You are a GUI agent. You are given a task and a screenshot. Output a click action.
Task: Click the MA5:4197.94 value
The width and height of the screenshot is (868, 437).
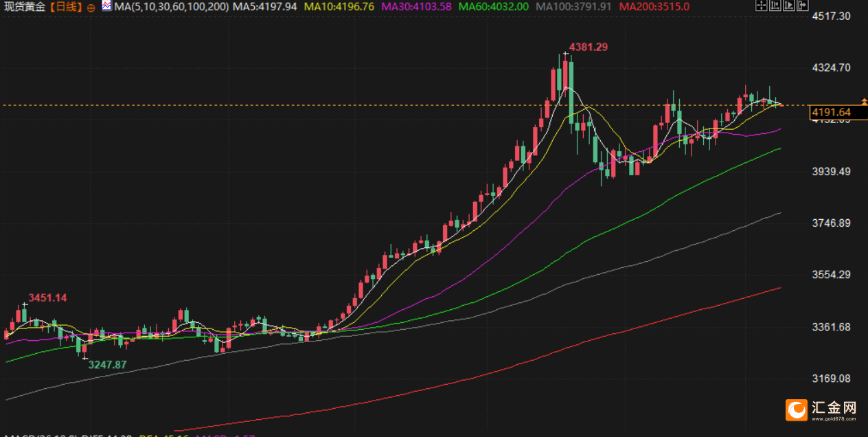(x=264, y=7)
